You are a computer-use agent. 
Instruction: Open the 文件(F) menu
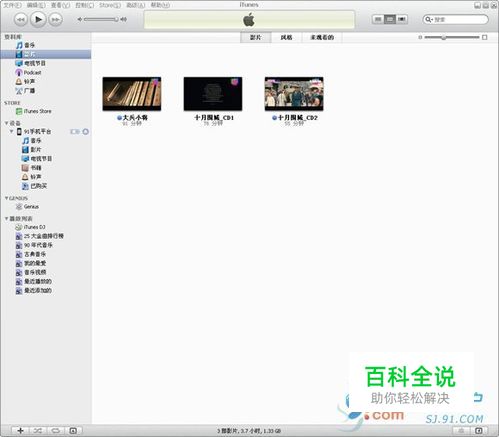(12, 5)
